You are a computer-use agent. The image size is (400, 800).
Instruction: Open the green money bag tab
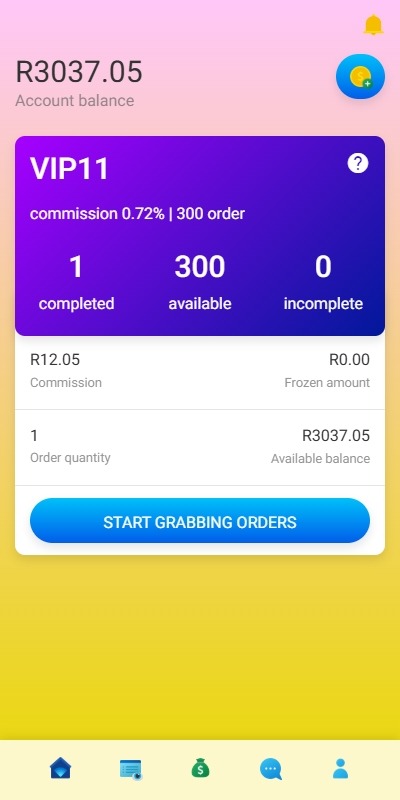point(200,768)
